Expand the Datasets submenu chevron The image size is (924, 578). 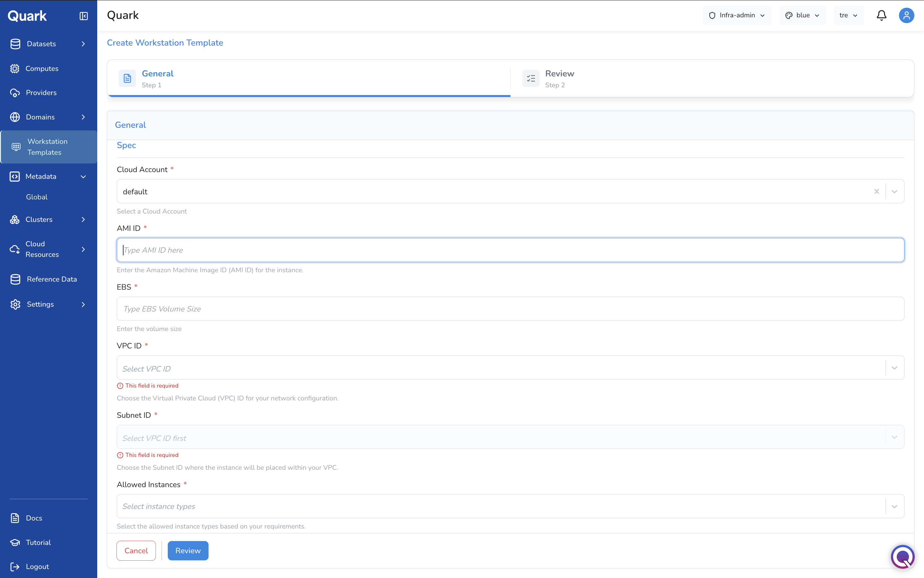click(x=83, y=44)
